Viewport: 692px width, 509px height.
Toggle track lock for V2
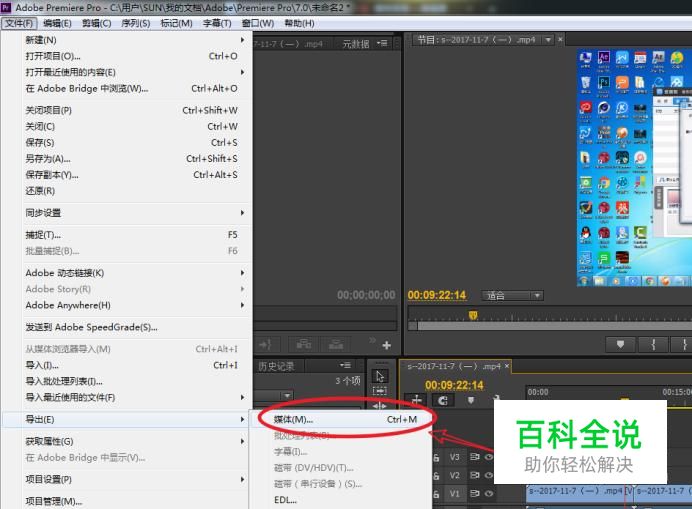(436, 475)
